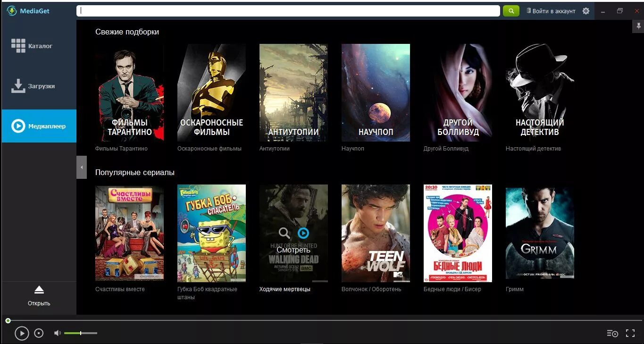Click the pin icon at top right
This screenshot has width=644, height=344.
638,27
